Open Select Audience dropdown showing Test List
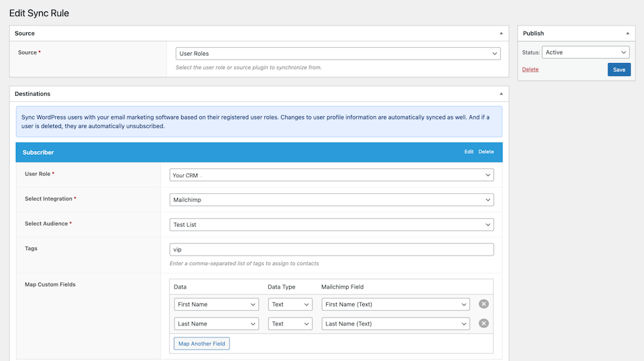Screen dimensions: 644x361 click(x=331, y=225)
